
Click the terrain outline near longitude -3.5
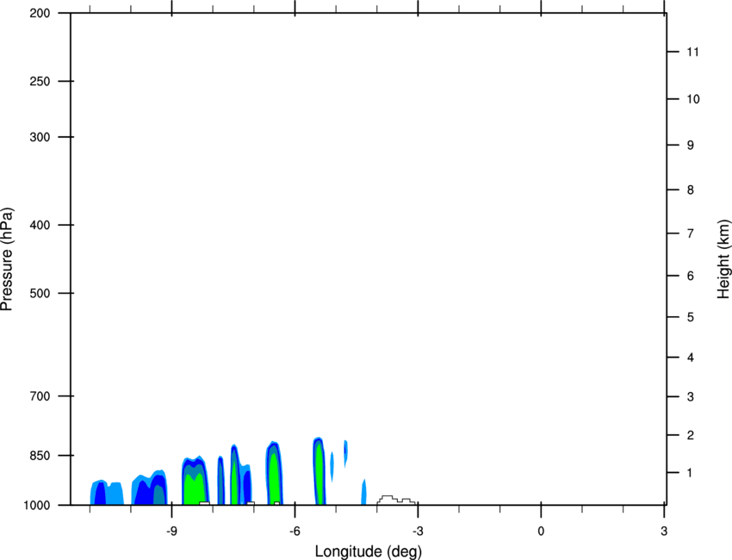click(396, 501)
